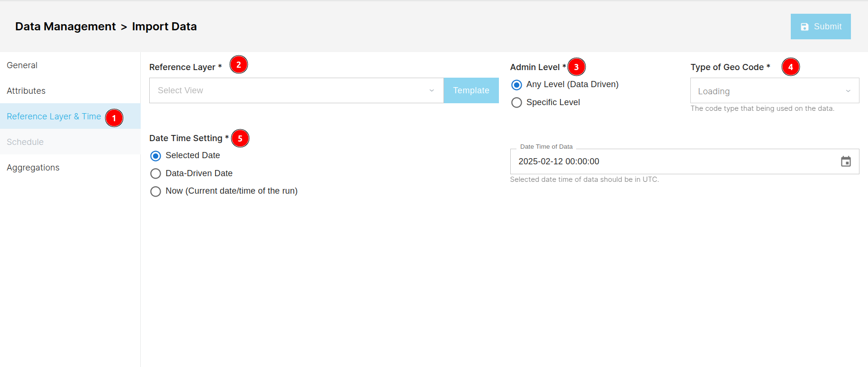Click the Reference Layer dropdown chevron
The width and height of the screenshot is (868, 367).
[x=432, y=90]
